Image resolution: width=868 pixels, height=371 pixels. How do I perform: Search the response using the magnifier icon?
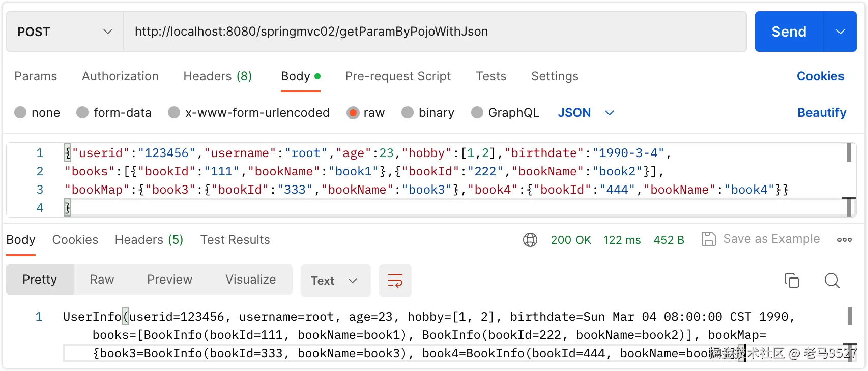832,281
